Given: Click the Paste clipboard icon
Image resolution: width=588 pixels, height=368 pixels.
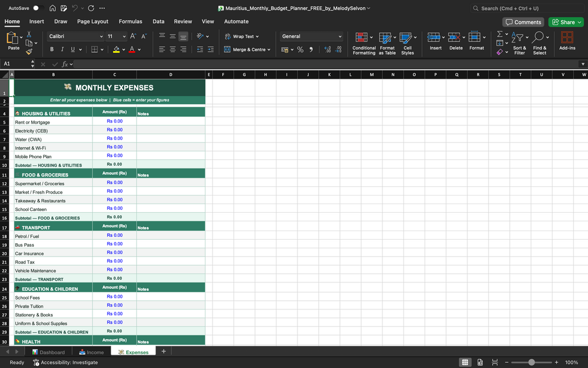Looking at the screenshot, I should [x=13, y=38].
